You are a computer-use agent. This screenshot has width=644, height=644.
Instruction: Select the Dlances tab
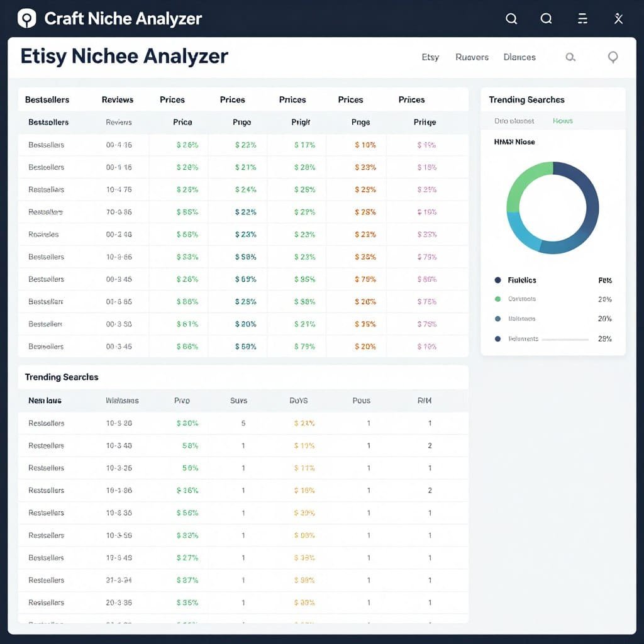(519, 57)
